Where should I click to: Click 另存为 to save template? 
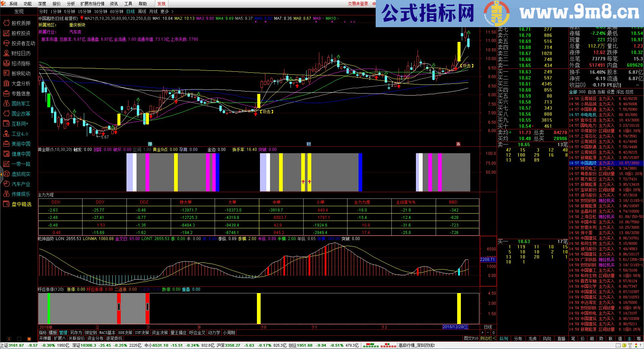[x=76, y=333]
